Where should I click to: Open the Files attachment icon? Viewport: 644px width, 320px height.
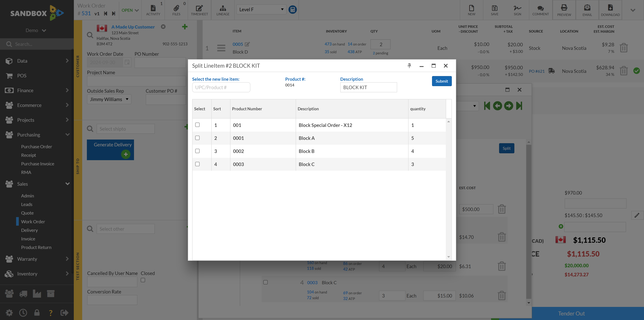(x=176, y=10)
